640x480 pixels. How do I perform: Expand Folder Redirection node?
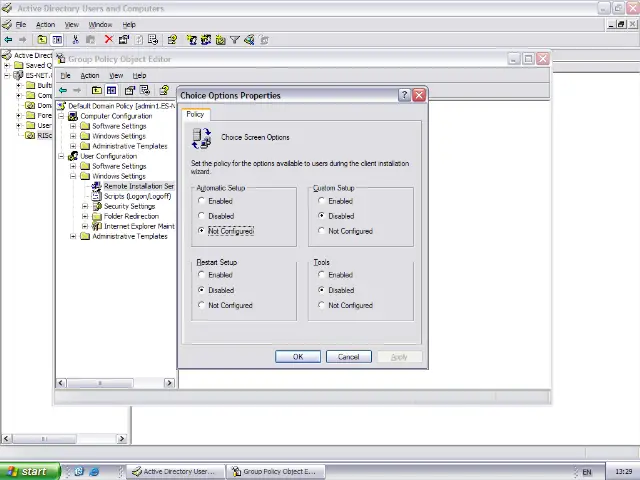(84, 216)
